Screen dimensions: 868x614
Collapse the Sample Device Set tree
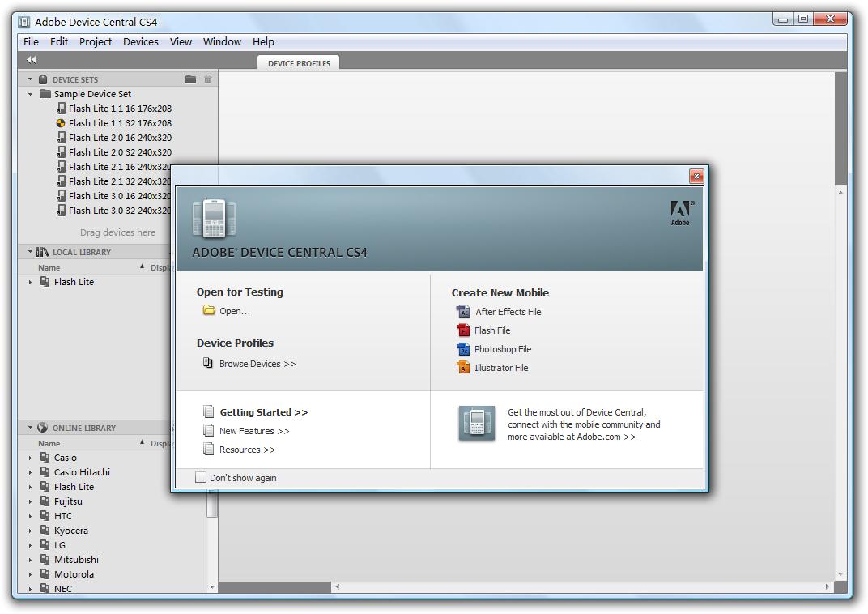point(31,94)
